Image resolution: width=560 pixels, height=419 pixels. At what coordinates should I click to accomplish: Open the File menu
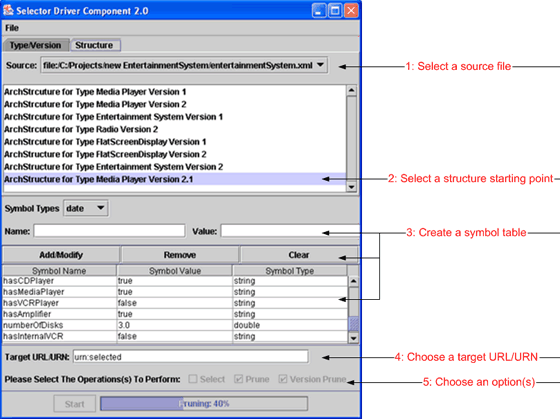point(12,28)
